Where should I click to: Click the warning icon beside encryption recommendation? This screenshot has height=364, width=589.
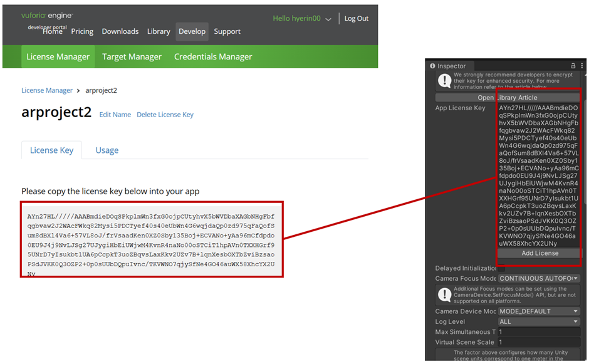coord(445,80)
